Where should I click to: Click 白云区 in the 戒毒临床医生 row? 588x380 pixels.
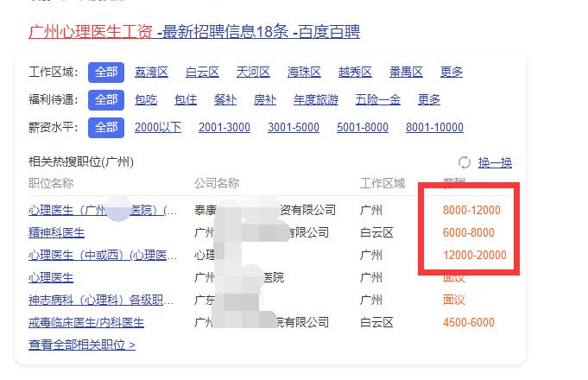(x=376, y=323)
